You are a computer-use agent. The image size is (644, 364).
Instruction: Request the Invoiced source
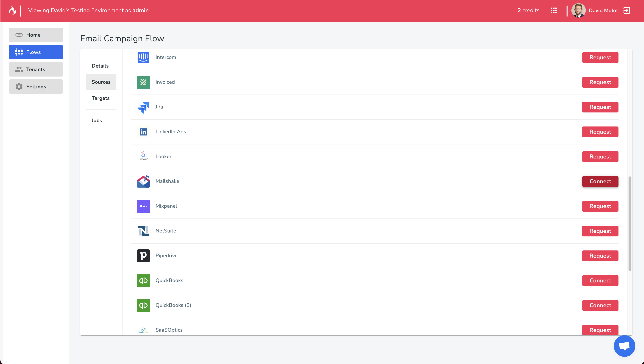click(600, 82)
